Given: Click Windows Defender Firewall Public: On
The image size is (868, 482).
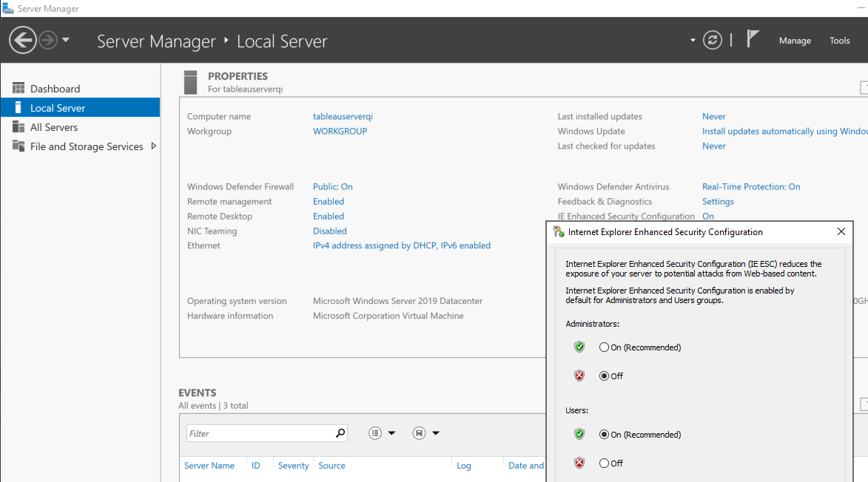Looking at the screenshot, I should [x=333, y=187].
